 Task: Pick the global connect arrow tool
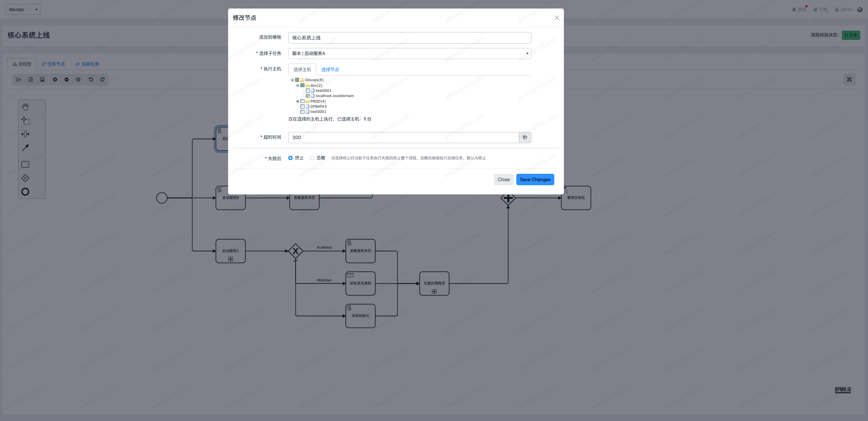click(x=25, y=148)
